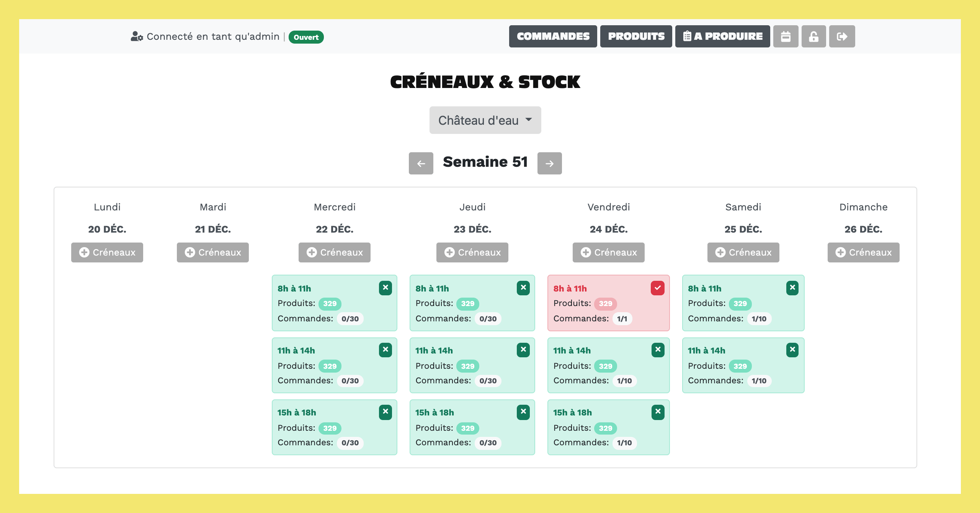This screenshot has height=513, width=980.
Task: Add Créneaux for Mardi 21 Déc.
Action: point(213,252)
